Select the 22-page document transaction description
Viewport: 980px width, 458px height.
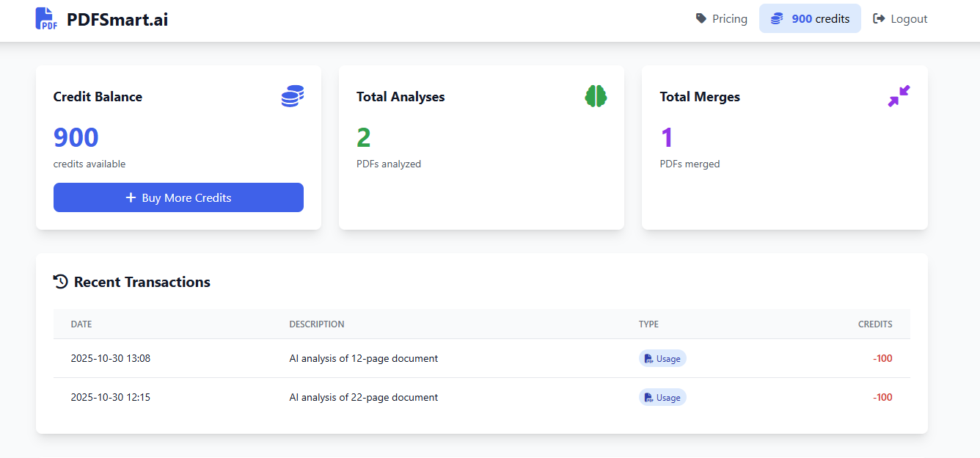(364, 397)
